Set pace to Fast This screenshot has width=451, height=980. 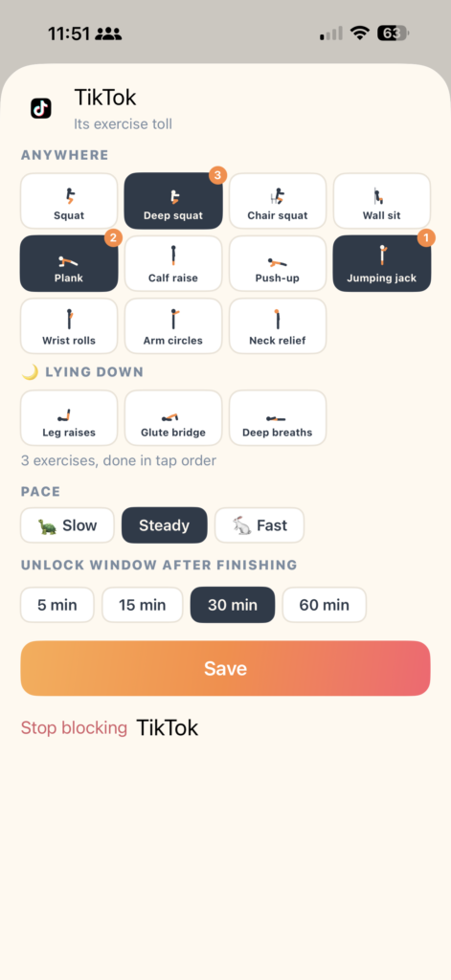pos(259,525)
